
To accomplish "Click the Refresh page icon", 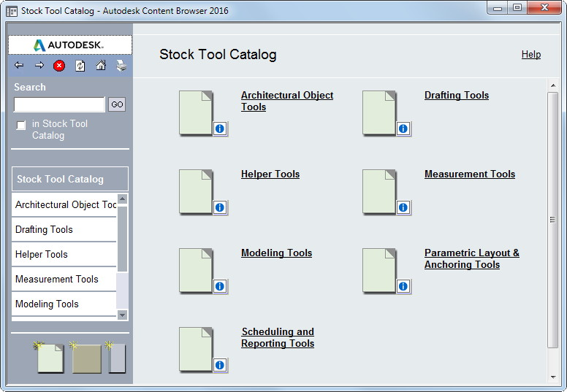I will pos(80,66).
